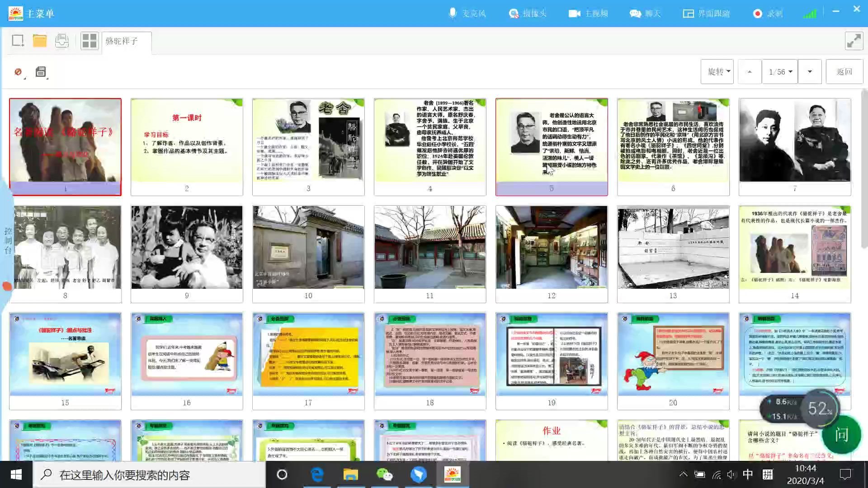Viewport: 868px width, 488px height.
Task: Select slide 10 courtyard gate thumbnail
Action: click(x=308, y=254)
